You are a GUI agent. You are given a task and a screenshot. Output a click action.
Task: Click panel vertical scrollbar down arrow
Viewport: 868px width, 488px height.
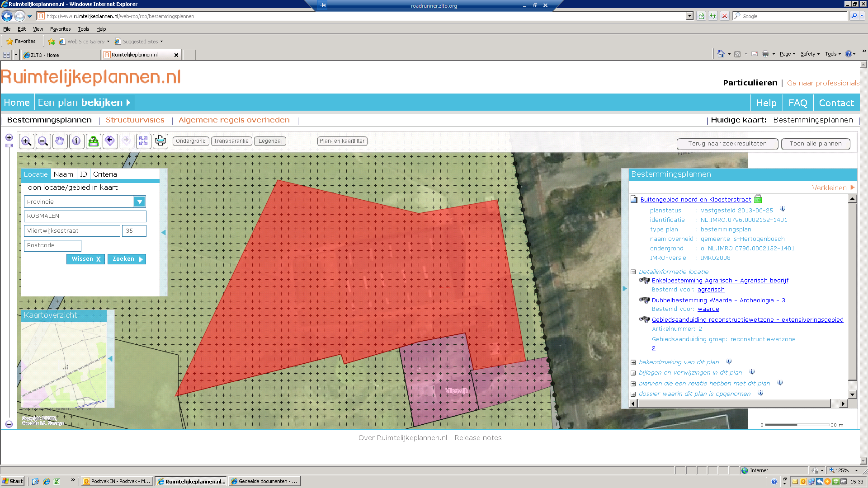pos(852,394)
